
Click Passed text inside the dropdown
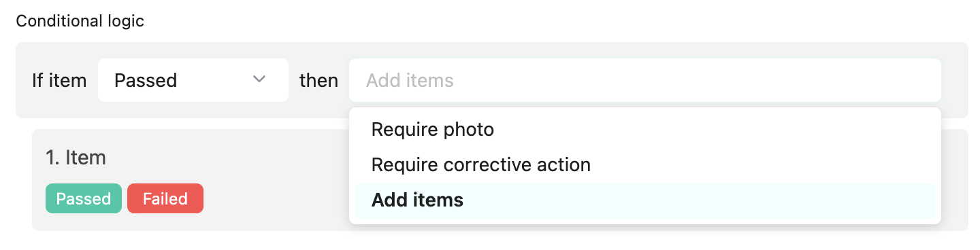[146, 80]
